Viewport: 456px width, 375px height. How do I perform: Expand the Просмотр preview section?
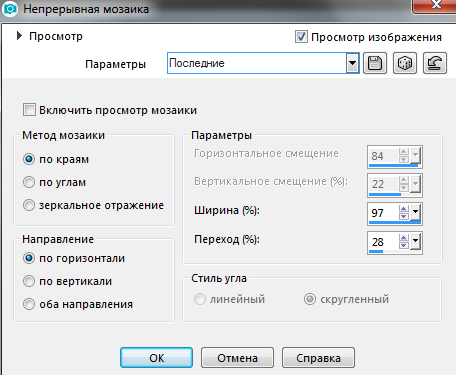pyautogui.click(x=19, y=36)
